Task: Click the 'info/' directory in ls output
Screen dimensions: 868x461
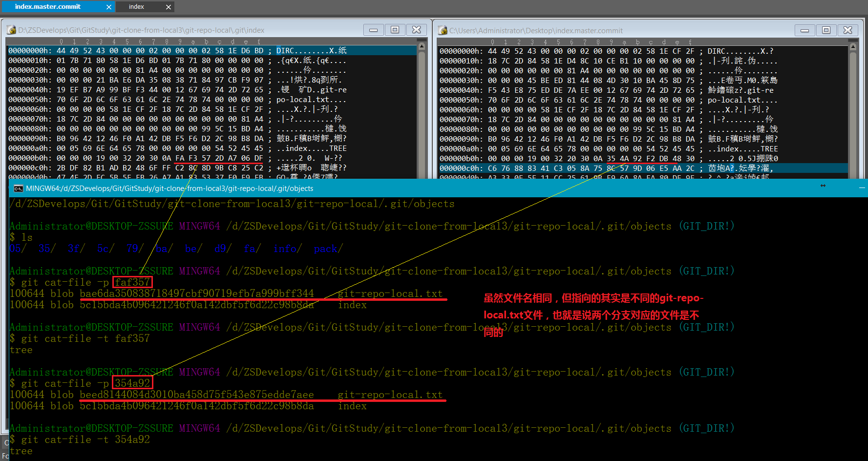Action: [288, 249]
